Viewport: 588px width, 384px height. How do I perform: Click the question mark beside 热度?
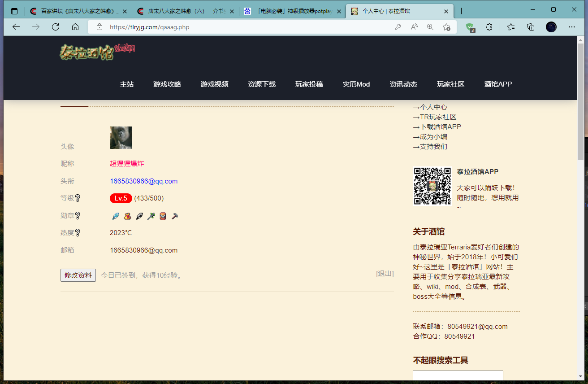pyautogui.click(x=78, y=233)
